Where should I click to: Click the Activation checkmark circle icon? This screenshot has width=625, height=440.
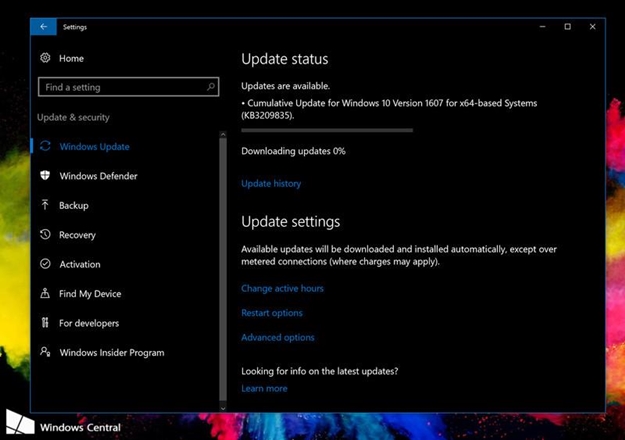[45, 264]
